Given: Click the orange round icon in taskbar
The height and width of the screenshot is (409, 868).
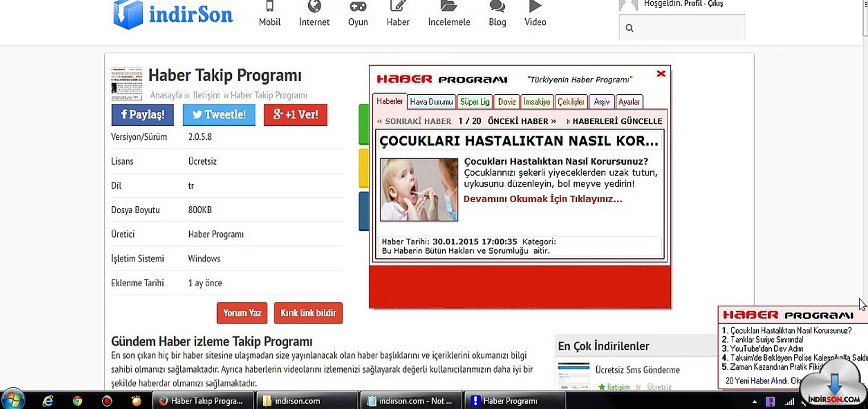Looking at the screenshot, I should point(136,401).
